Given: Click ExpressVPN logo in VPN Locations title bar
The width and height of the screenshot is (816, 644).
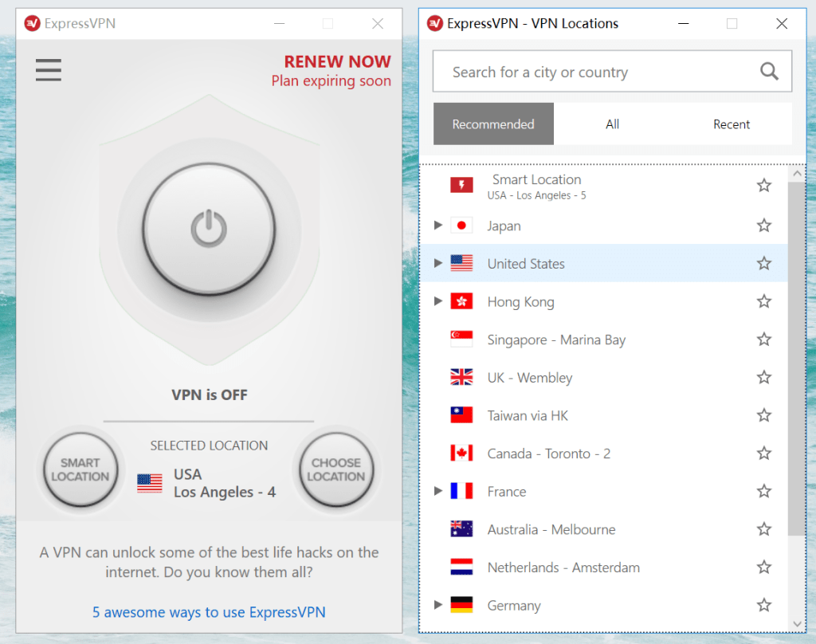Looking at the screenshot, I should [x=435, y=23].
